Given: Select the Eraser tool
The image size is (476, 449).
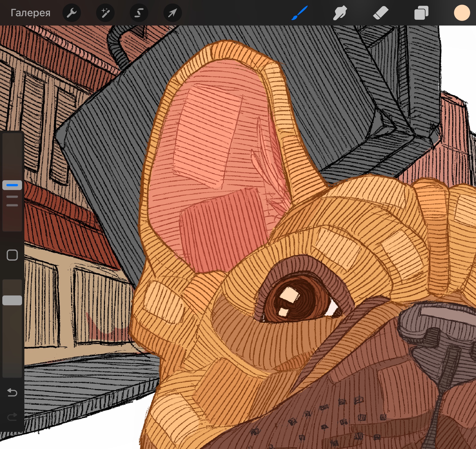Looking at the screenshot, I should pos(381,13).
